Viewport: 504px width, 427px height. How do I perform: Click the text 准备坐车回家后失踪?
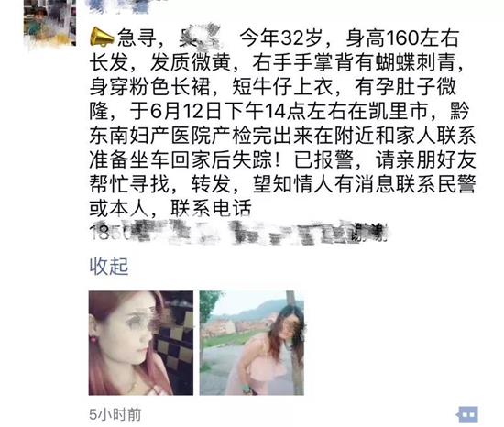click(181, 160)
